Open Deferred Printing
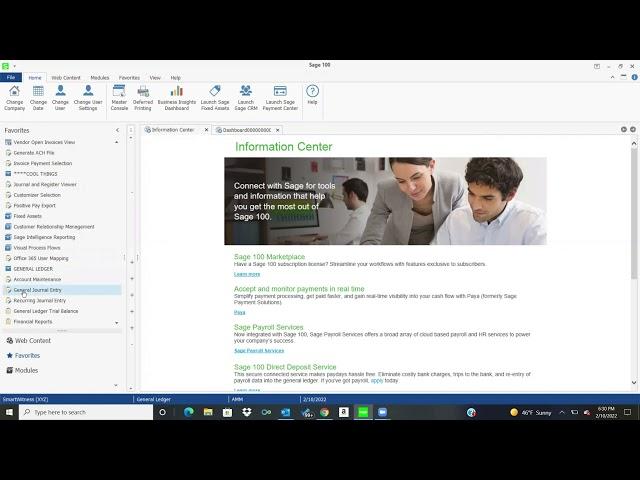This screenshot has height=480, width=640. [143, 98]
